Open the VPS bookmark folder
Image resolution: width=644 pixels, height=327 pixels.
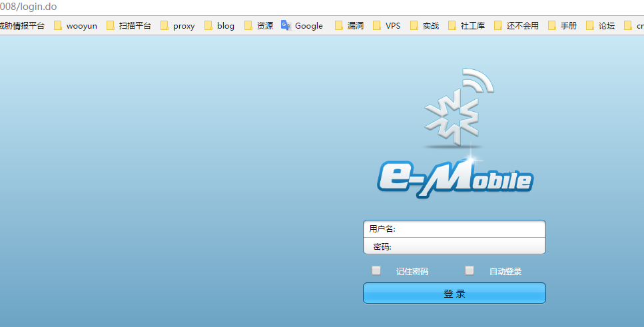coord(386,26)
